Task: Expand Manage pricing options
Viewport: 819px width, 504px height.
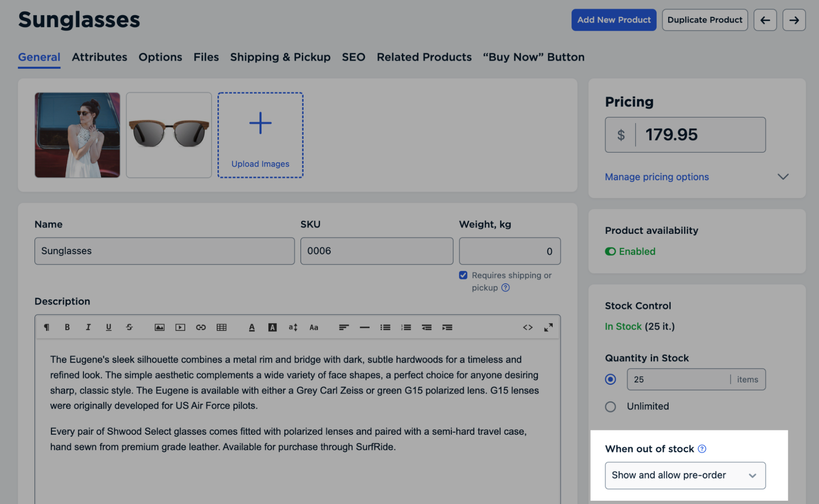Action: pyautogui.click(x=656, y=177)
